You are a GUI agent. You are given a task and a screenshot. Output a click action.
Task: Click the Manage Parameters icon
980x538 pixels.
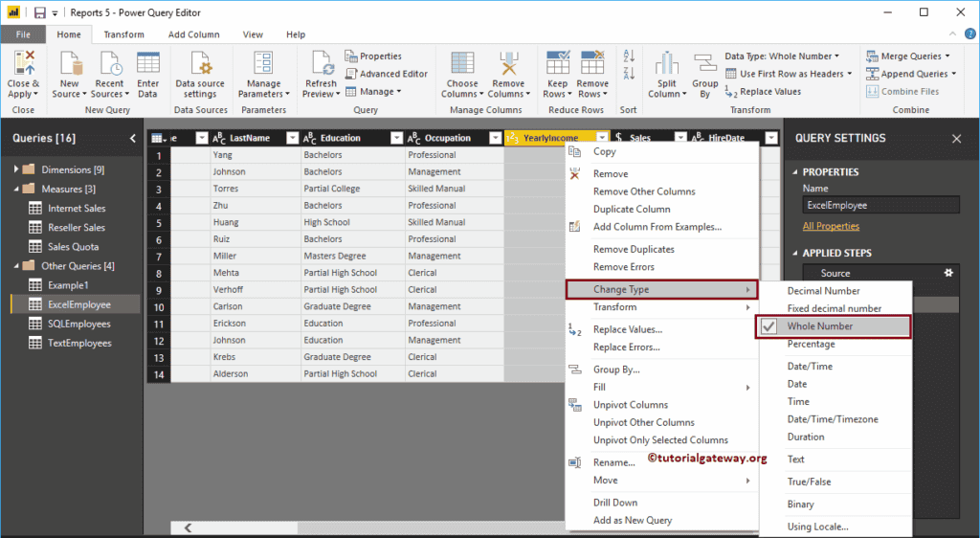(263, 63)
